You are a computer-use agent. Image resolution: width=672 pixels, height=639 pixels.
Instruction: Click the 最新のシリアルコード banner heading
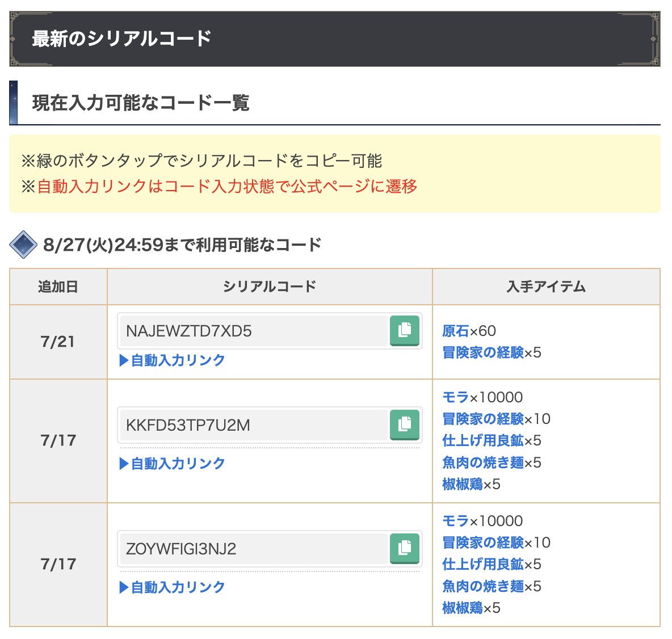[121, 39]
